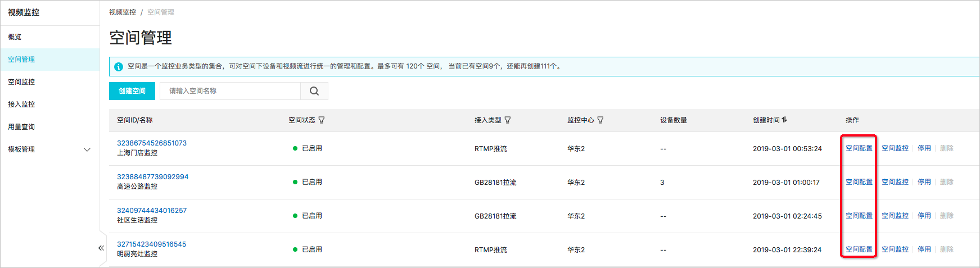This screenshot has width=980, height=268.
Task: Open 空间监控 link for 社区生活监控 row
Action: click(895, 216)
